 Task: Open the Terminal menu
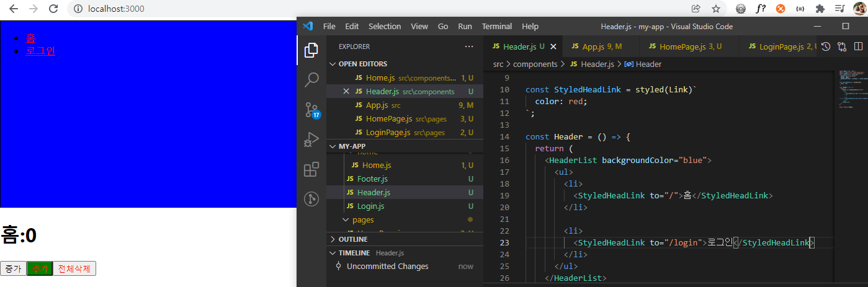(x=496, y=27)
